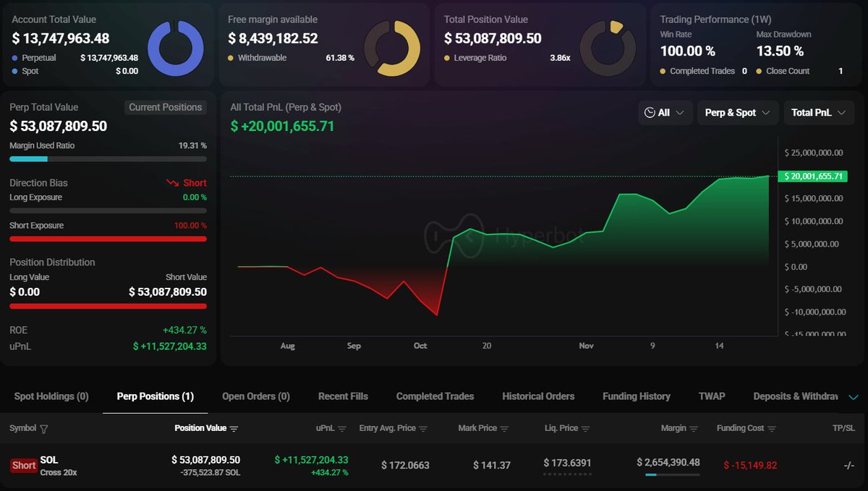Sort by Entry Avg. Price icon

point(423,429)
